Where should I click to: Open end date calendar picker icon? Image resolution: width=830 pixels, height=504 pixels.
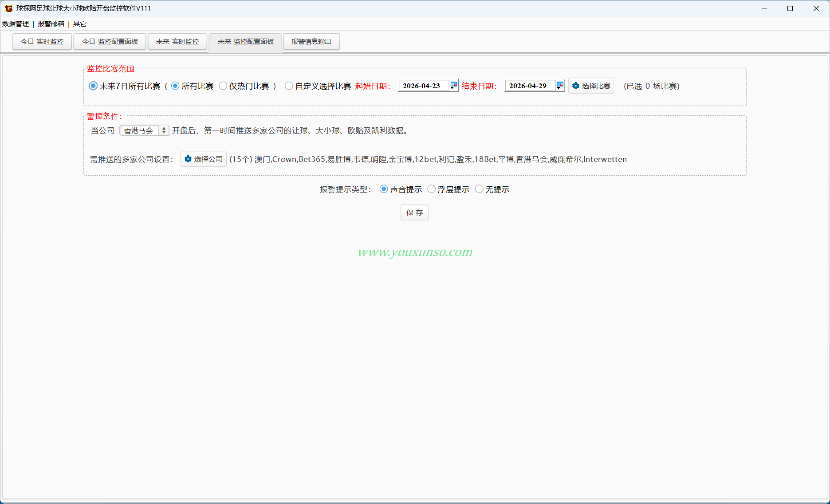pyautogui.click(x=560, y=86)
